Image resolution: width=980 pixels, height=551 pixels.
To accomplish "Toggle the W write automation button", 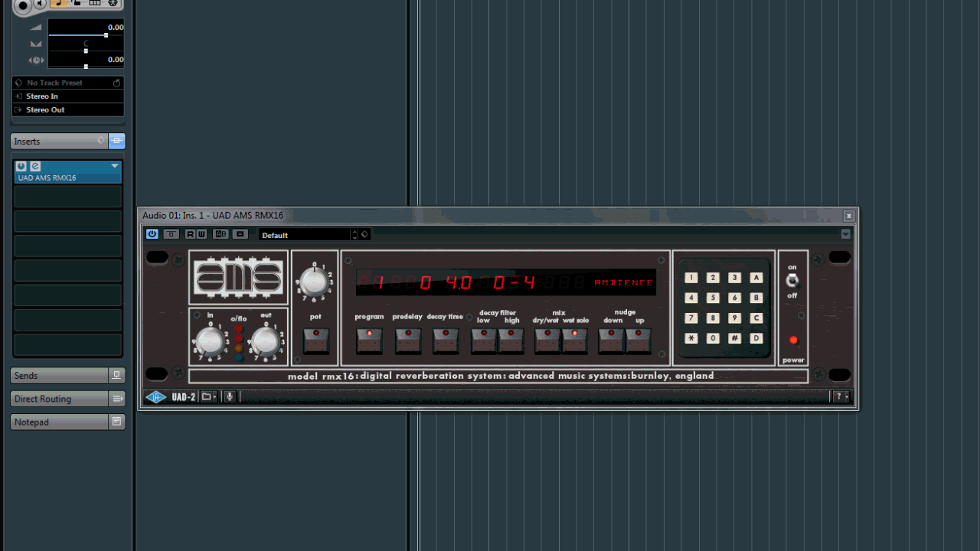I will 201,234.
